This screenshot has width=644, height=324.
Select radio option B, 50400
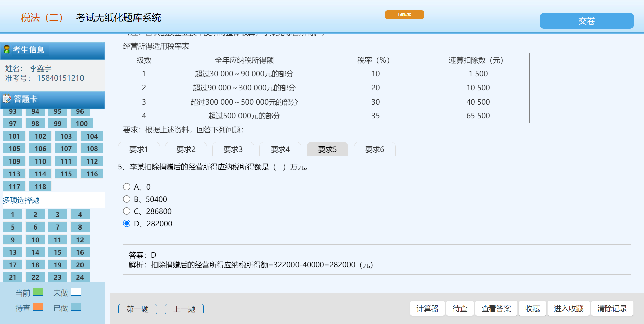127,199
